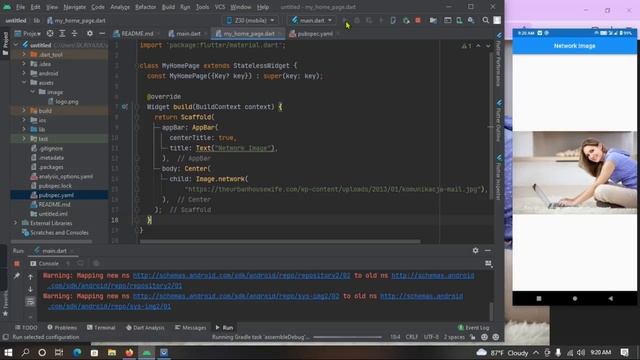This screenshot has height=360, width=640.
Task: Toggle the Project tool window sidebar tab
Action: tap(5, 43)
